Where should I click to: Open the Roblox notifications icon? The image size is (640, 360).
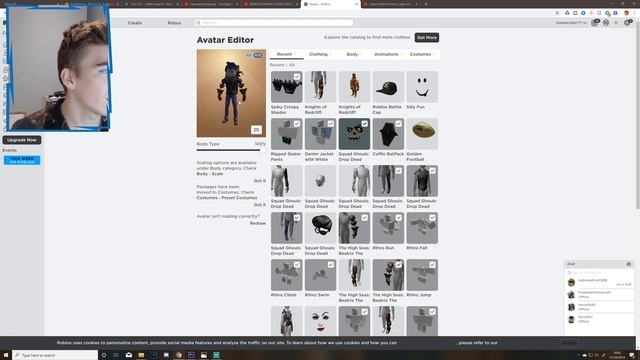[x=628, y=23]
